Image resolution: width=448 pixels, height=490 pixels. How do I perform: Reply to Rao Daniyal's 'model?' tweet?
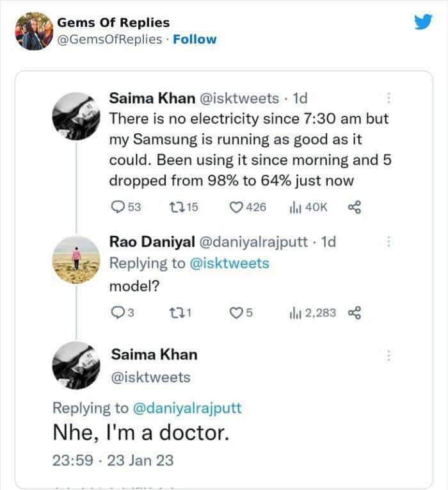(x=116, y=313)
